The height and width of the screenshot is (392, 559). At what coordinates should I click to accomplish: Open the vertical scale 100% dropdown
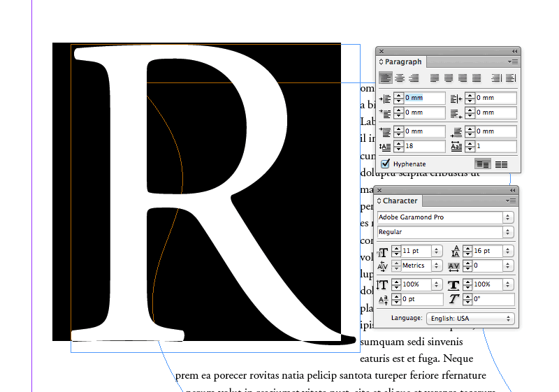coord(436,284)
